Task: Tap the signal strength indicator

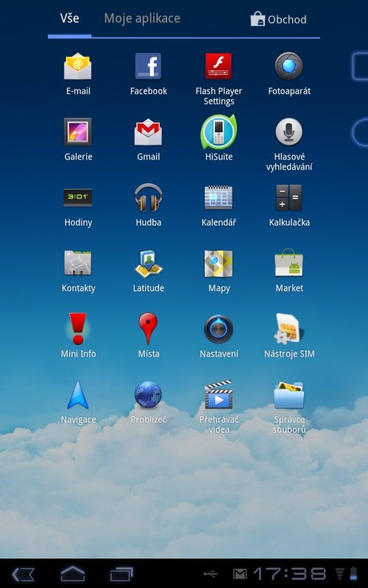Action: 339,574
